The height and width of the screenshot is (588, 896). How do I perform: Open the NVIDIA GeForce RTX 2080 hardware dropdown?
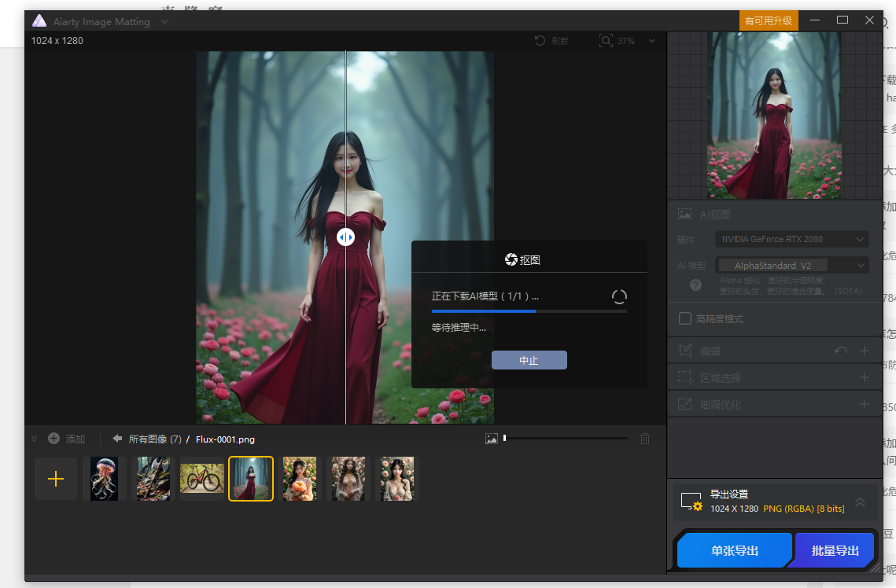[x=791, y=239]
